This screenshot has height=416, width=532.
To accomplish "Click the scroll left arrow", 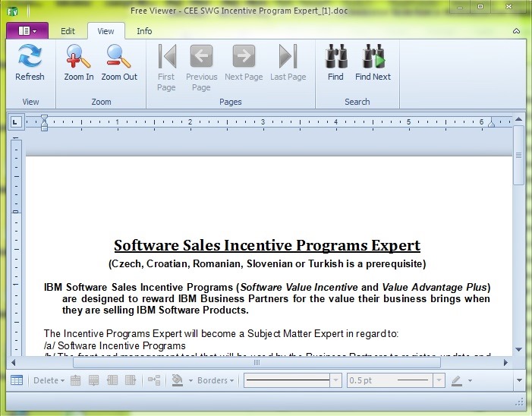I will coord(13,363).
